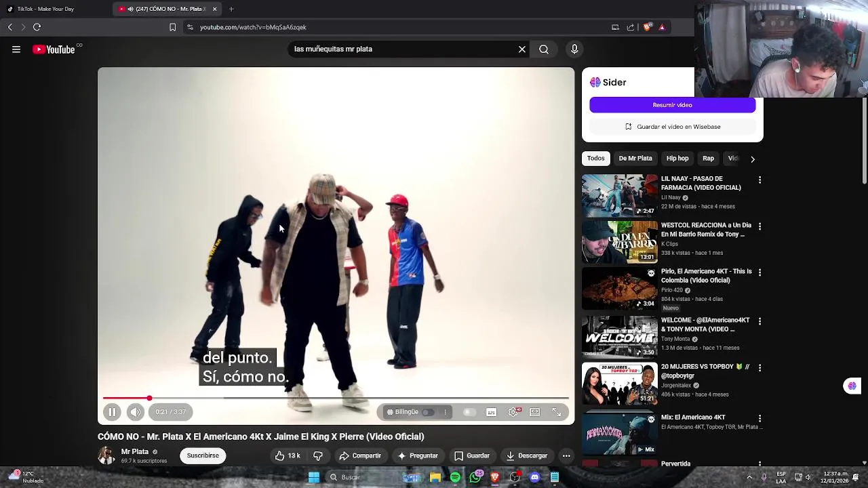This screenshot has width=868, height=488.
Task: Reload the current page
Action: [x=37, y=27]
